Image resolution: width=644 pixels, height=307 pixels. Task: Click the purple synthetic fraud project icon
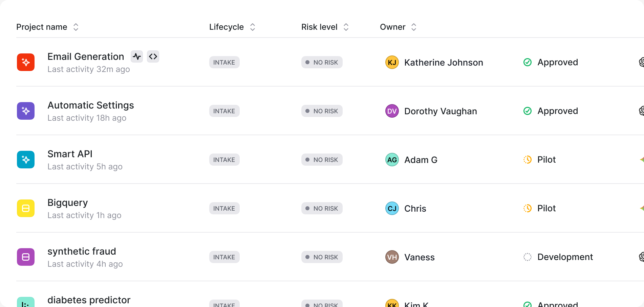point(26,257)
